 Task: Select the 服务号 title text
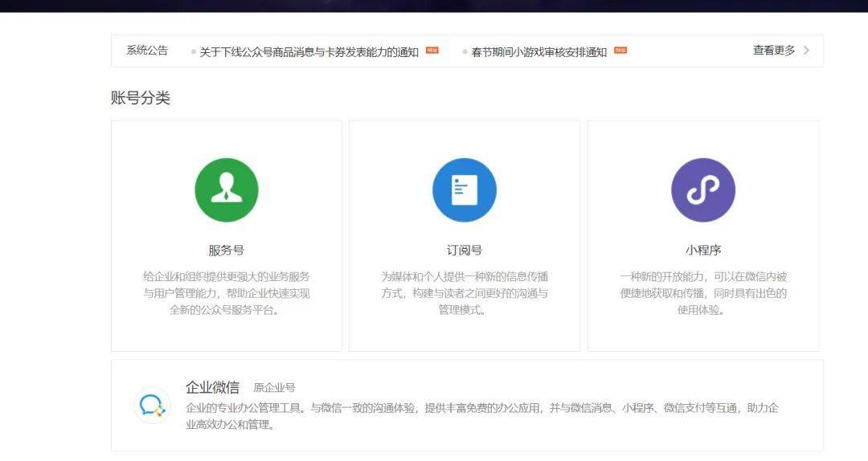(x=227, y=250)
